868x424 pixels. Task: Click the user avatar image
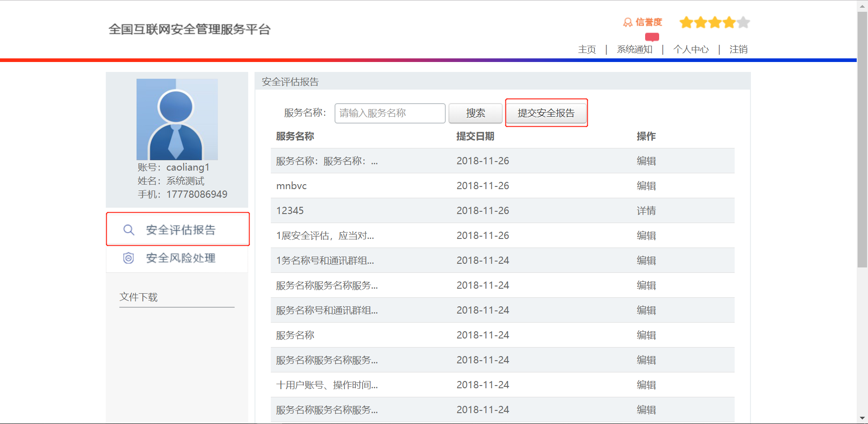(x=177, y=119)
